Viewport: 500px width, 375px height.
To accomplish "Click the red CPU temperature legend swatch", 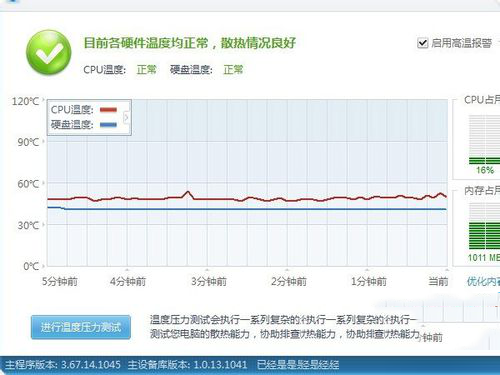I will coord(108,110).
